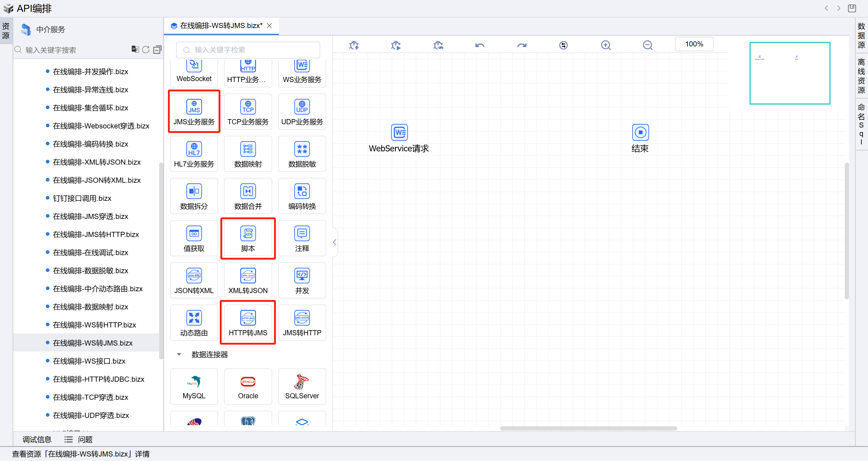Click the canvas horizontal scrollbar
This screenshot has width=868, height=461.
pos(588,429)
